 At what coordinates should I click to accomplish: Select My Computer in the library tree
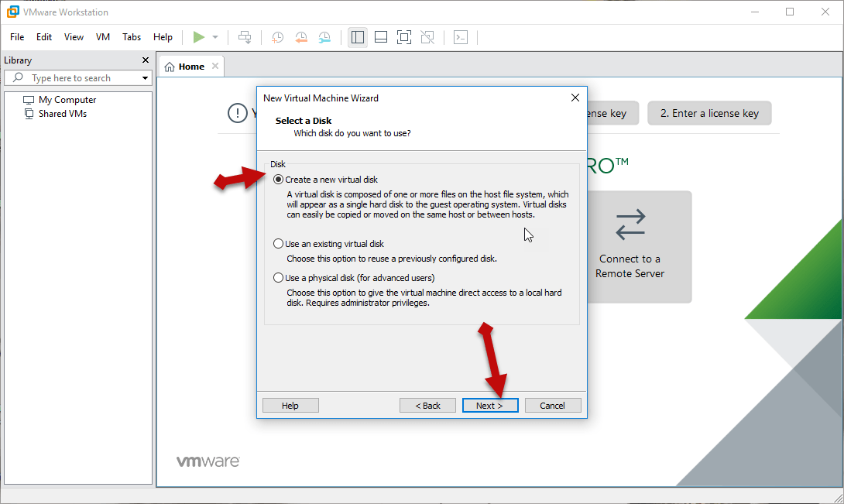(x=67, y=100)
